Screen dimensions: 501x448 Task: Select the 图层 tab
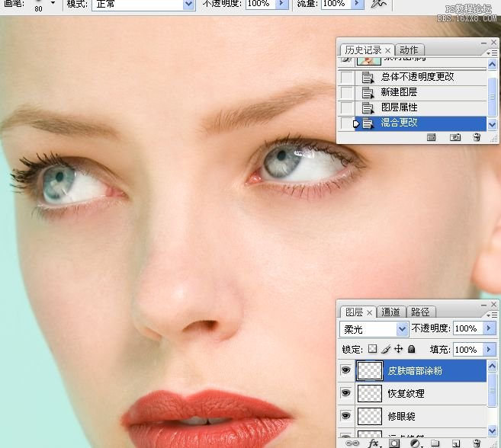(354, 312)
